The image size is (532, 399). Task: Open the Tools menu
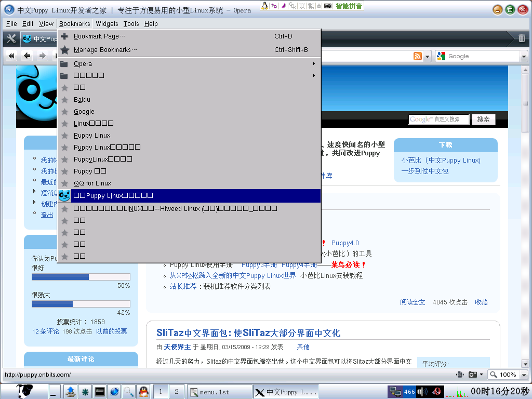[x=131, y=24]
